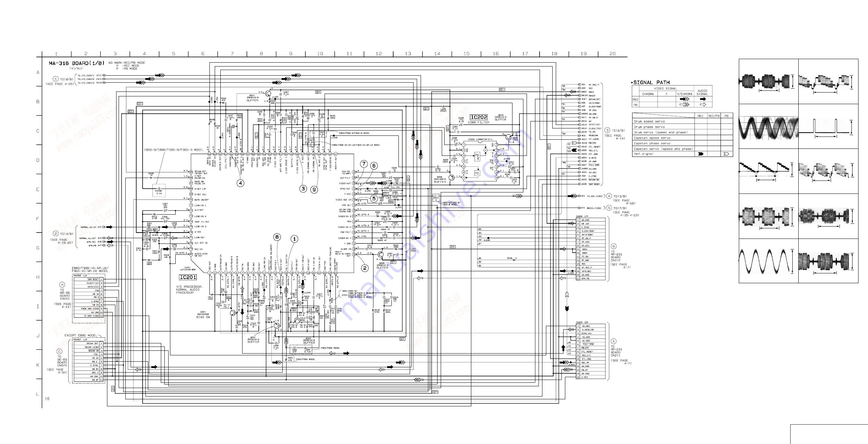The image size is (868, 444).
Task: Click the 'SIGNAL PATH' heading
Action: (652, 82)
